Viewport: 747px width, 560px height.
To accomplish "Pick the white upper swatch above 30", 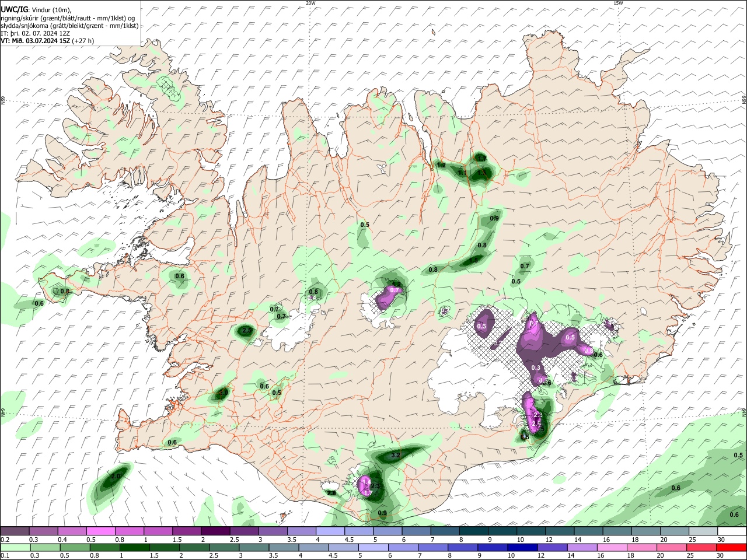I will [x=731, y=531].
